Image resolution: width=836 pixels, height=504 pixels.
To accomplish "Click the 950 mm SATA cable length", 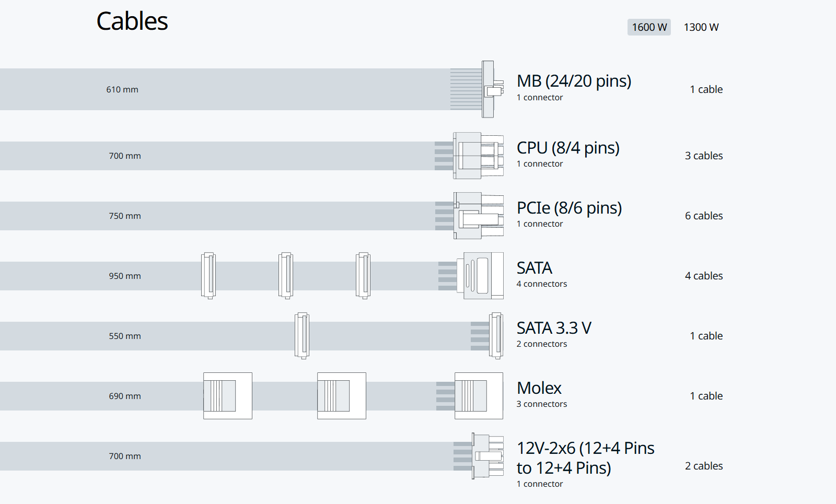I will click(x=125, y=276).
